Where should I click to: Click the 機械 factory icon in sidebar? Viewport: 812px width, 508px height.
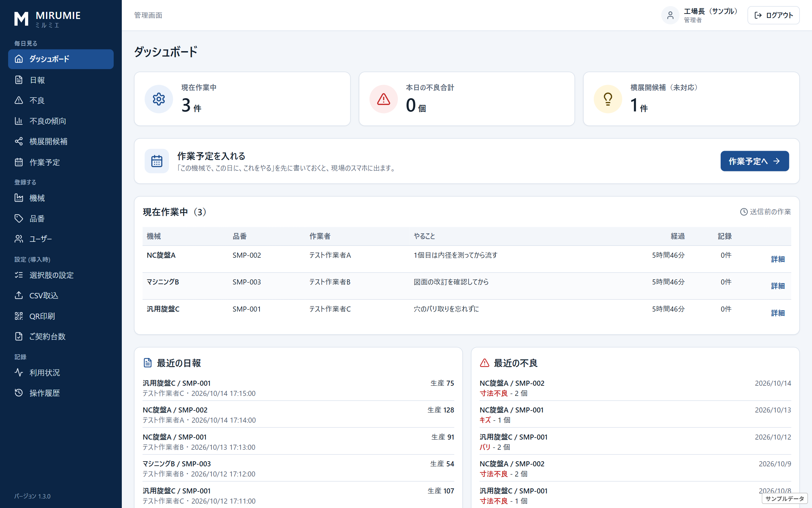pos(19,198)
